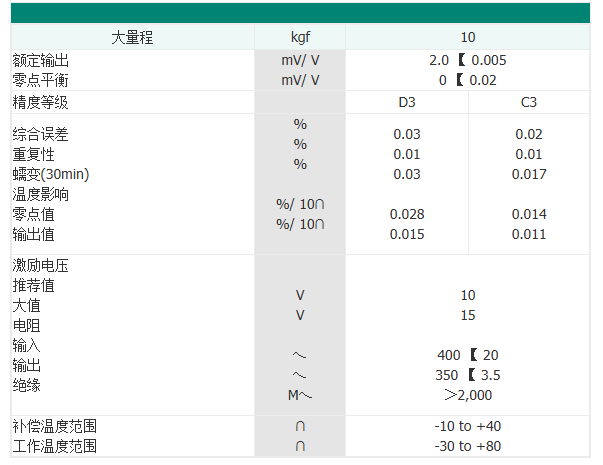The height and width of the screenshot is (465, 603).
Task: Click the -30 to +80 temperature range
Action: (468, 446)
